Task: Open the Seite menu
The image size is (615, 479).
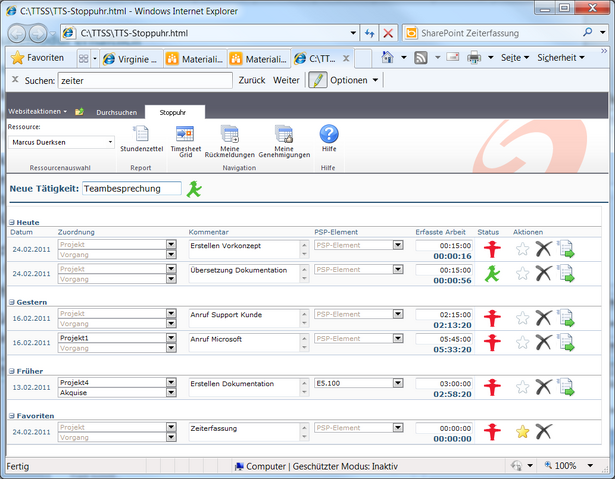Action: [515, 58]
